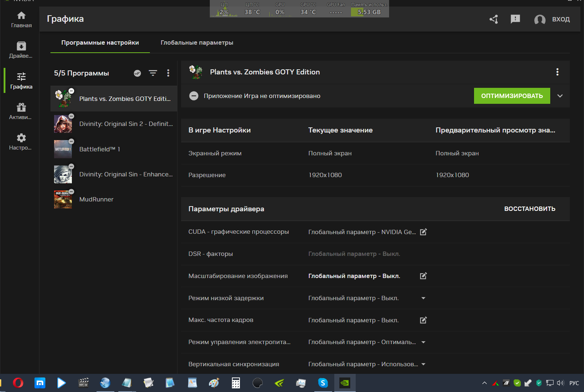Click the checkmark icon in programs header
Viewport: 584px width, 392px height.
[x=137, y=73]
